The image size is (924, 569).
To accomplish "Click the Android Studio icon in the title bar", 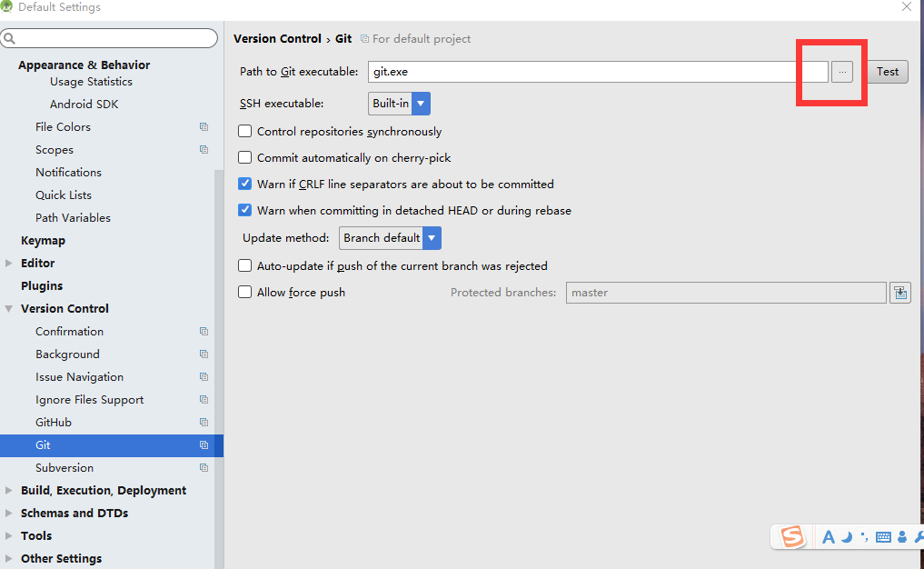I will tap(6, 6).
